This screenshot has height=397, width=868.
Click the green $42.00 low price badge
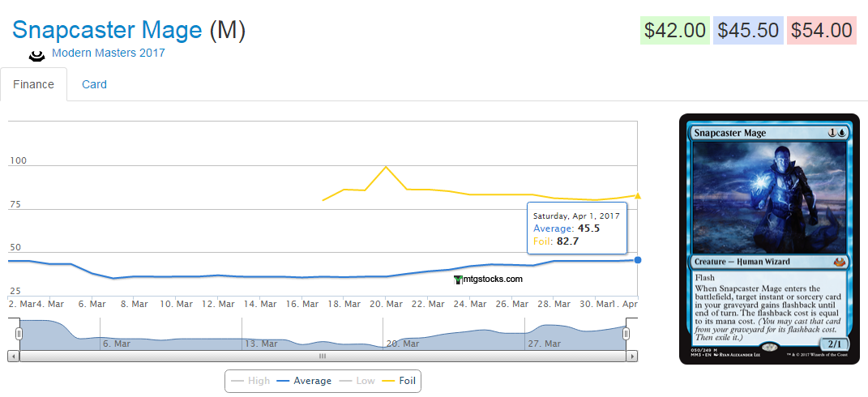pyautogui.click(x=675, y=31)
